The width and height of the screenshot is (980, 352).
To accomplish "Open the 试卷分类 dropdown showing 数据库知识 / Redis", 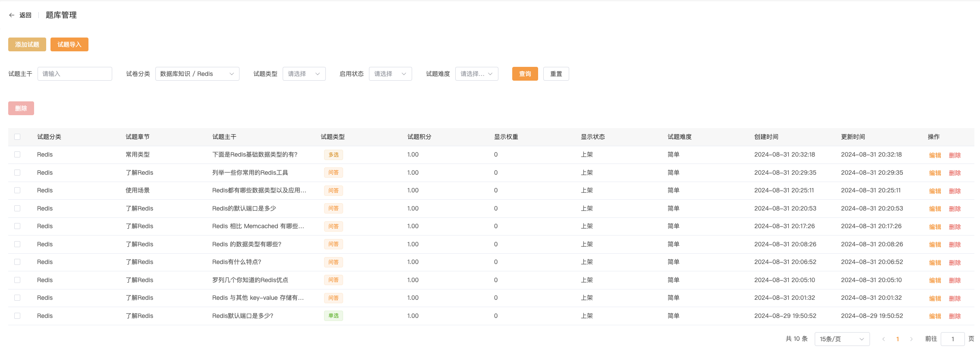I will click(197, 74).
